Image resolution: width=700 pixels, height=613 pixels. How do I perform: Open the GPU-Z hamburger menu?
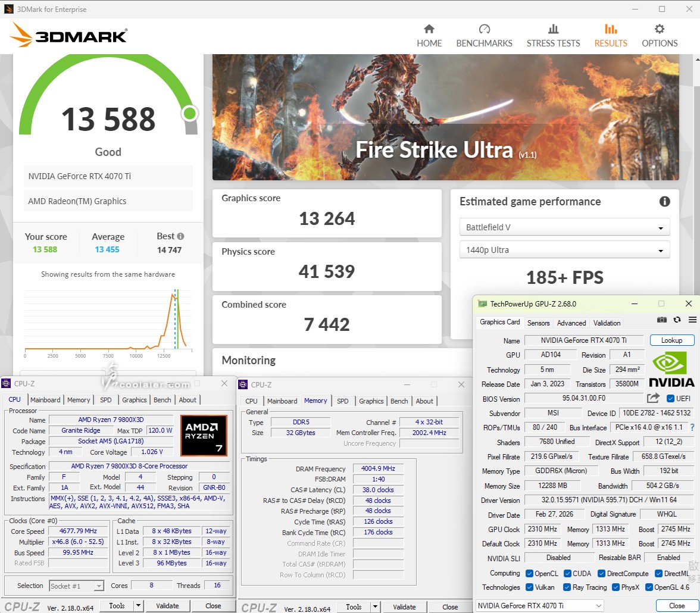tap(692, 320)
